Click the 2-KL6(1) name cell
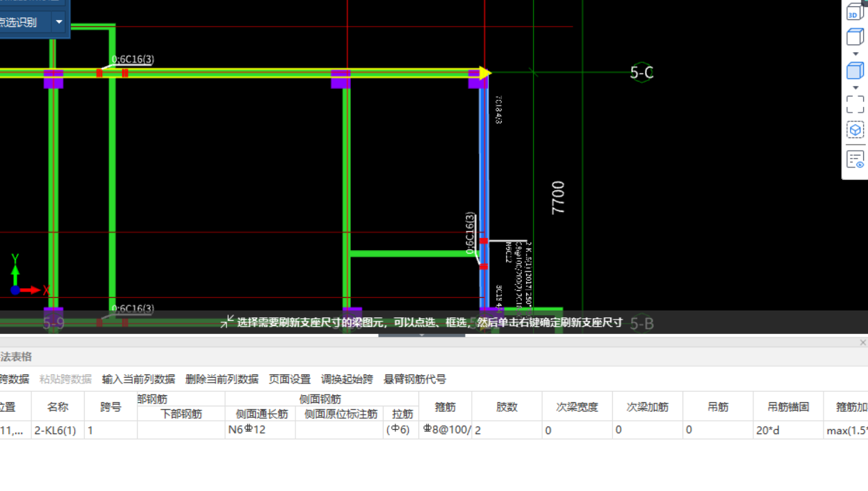Image resolution: width=868 pixels, height=491 pixels. [58, 430]
